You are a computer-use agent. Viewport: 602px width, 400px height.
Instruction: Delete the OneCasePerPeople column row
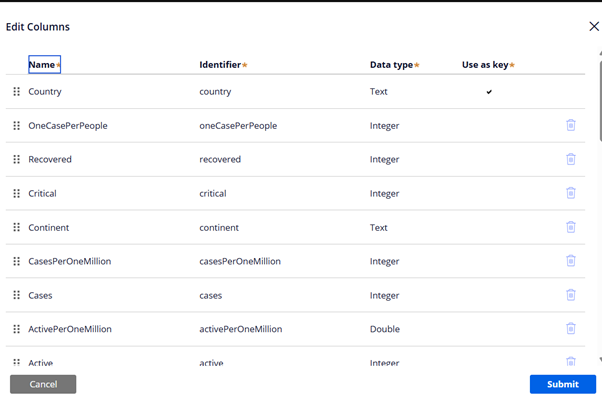pos(571,126)
